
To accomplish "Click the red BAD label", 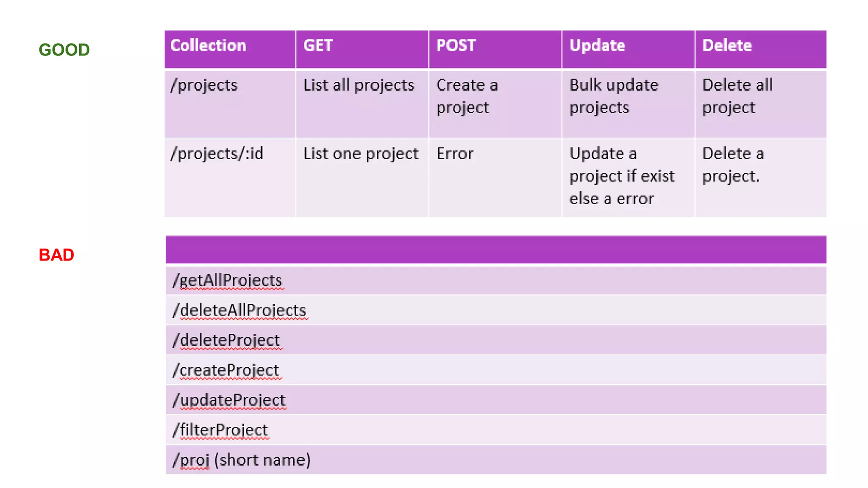I will coord(56,255).
